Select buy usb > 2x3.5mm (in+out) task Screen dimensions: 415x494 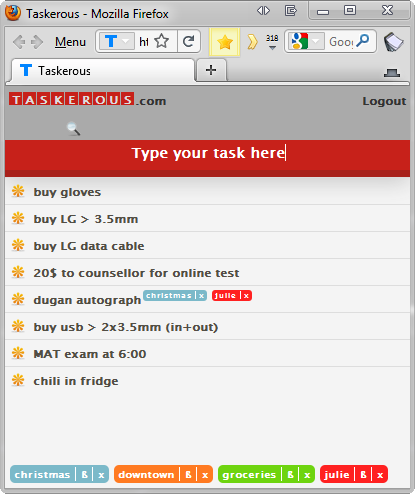[x=126, y=327]
